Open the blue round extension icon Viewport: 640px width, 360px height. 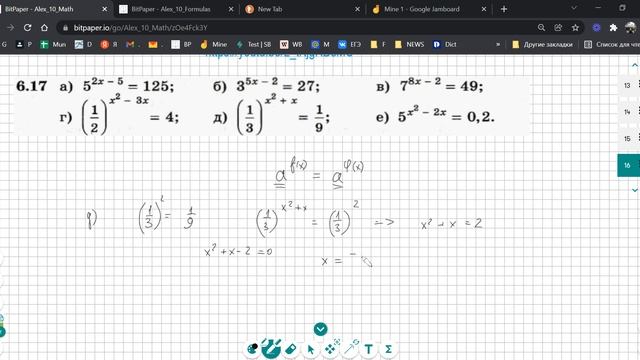tap(596, 28)
